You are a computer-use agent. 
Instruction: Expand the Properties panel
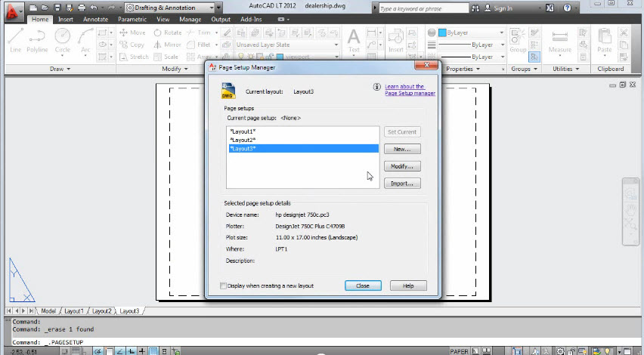pos(463,69)
